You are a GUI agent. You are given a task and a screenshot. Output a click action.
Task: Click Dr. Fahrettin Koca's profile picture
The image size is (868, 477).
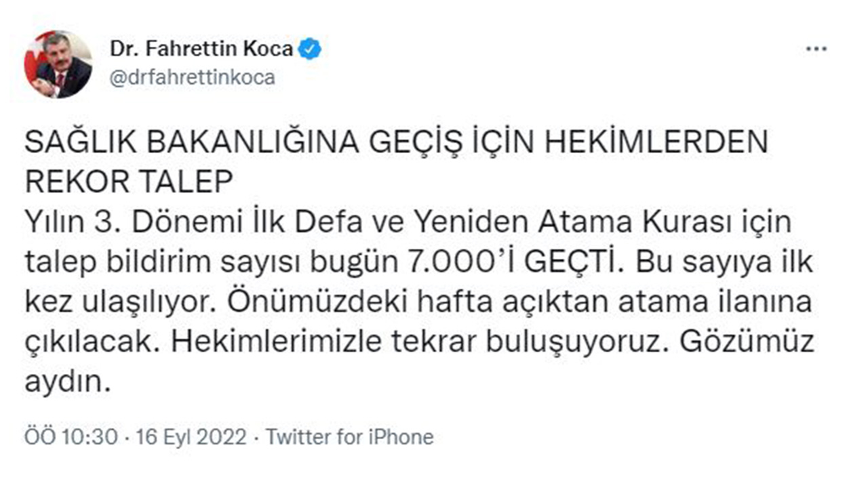pyautogui.click(x=57, y=62)
